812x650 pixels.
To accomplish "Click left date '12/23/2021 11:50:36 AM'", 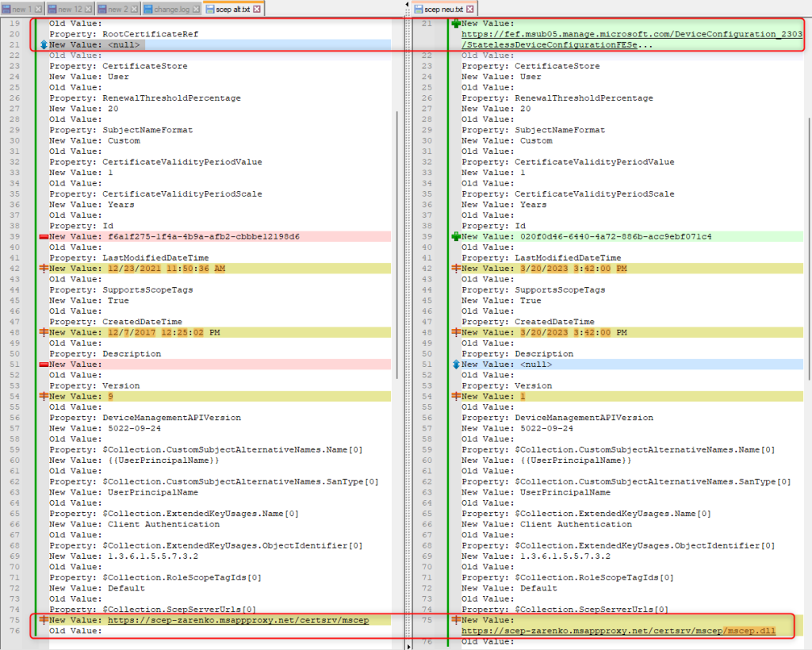I will click(x=167, y=269).
